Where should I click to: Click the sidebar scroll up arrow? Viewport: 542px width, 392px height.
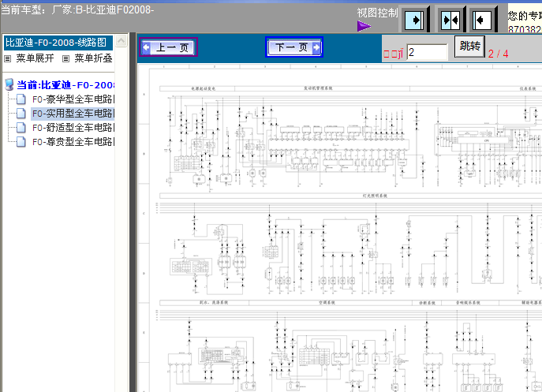tap(121, 41)
